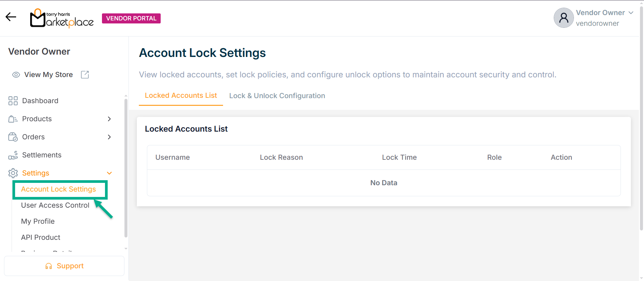Open User Access Control settings

click(x=55, y=205)
